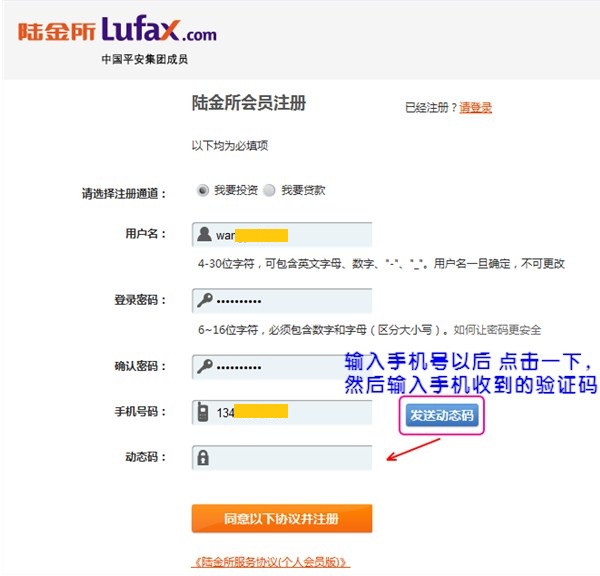Click the key icon in confirm password field

coord(205,367)
